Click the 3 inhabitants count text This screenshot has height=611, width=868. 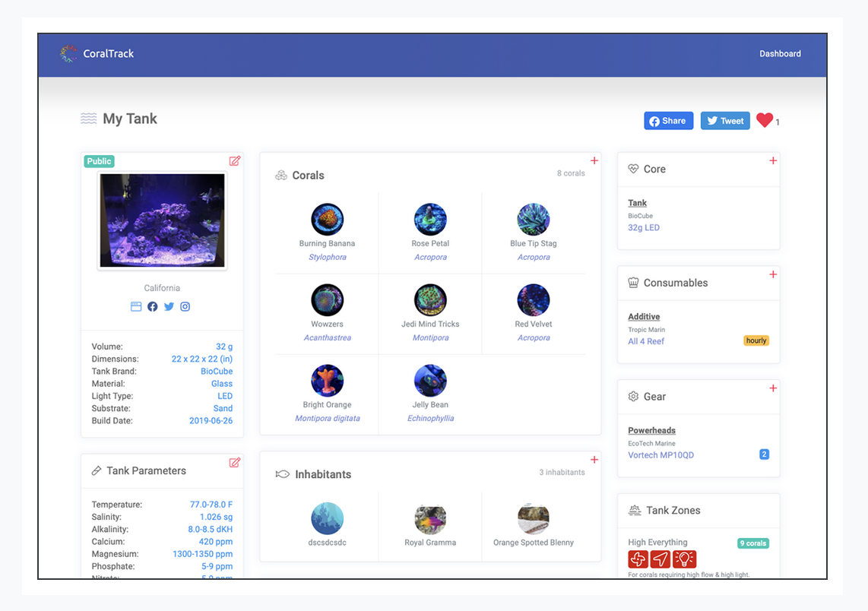[562, 472]
